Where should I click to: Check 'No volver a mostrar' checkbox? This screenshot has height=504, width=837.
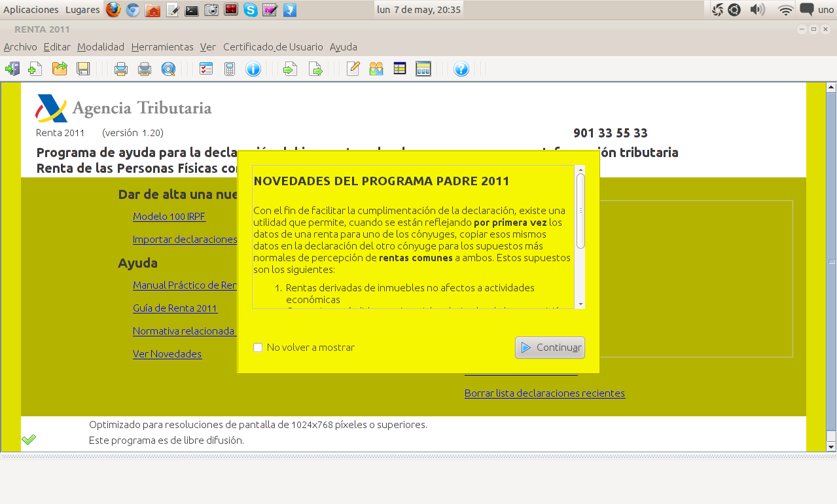point(258,348)
